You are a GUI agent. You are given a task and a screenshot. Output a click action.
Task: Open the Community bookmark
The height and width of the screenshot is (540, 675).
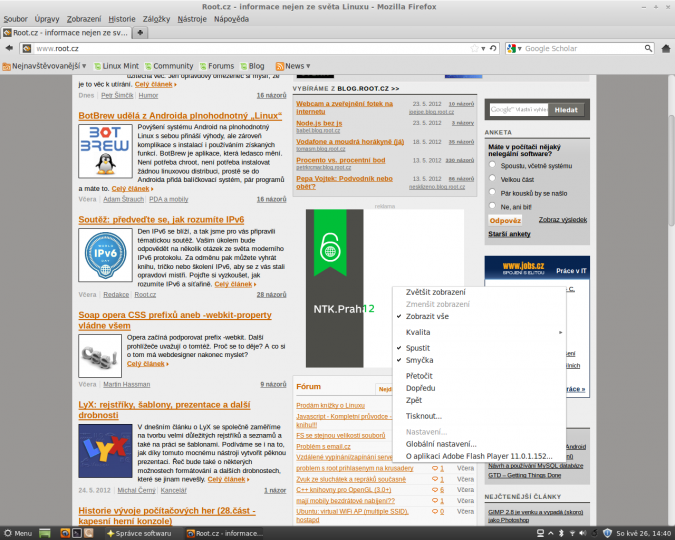click(x=169, y=66)
